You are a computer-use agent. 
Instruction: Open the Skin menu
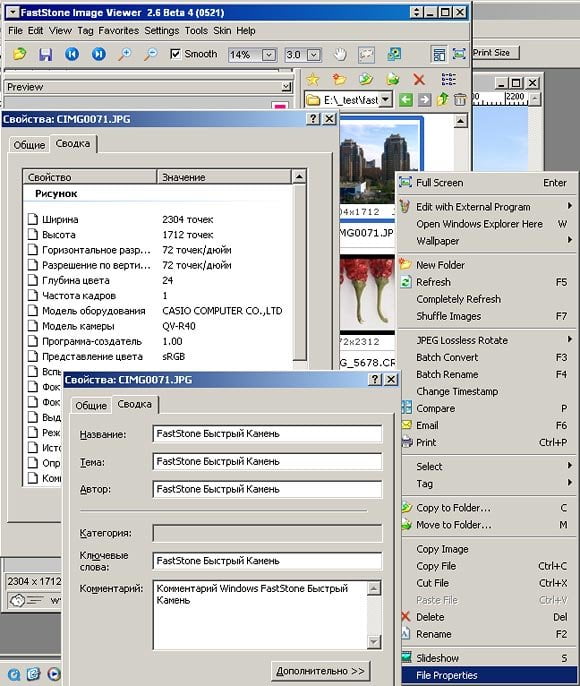click(222, 31)
